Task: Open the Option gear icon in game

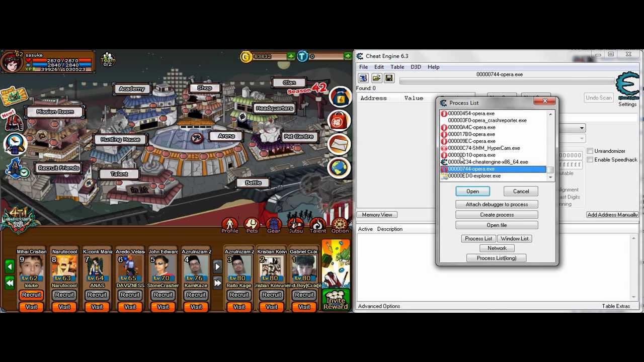Action: [340, 225]
